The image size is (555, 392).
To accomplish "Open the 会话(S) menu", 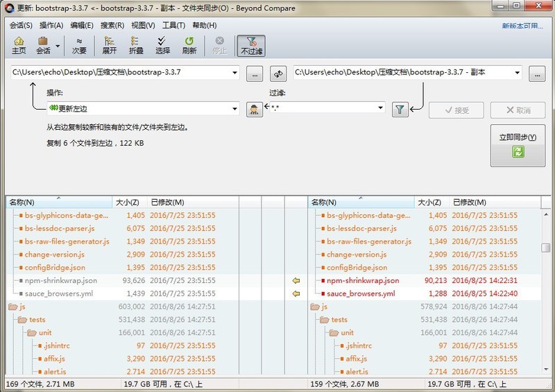I will (21, 26).
